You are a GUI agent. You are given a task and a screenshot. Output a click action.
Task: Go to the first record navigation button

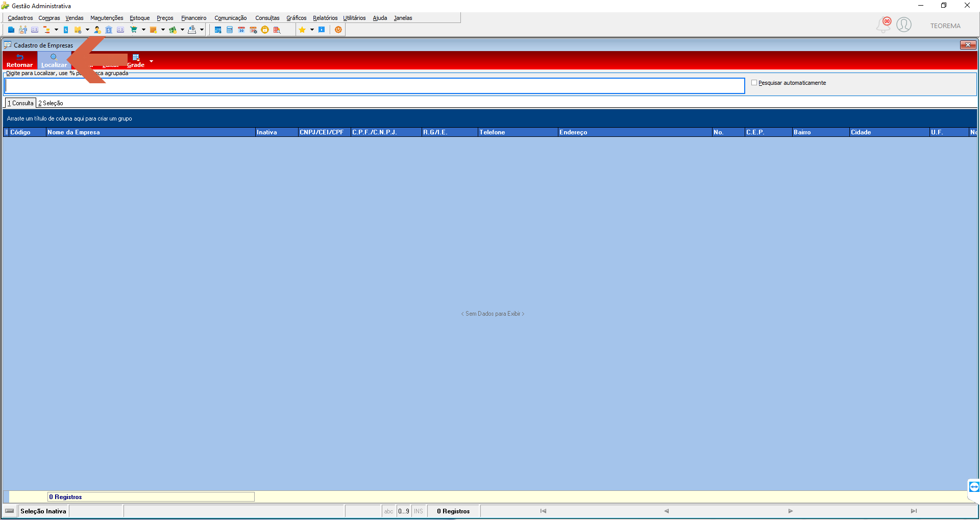pos(543,511)
